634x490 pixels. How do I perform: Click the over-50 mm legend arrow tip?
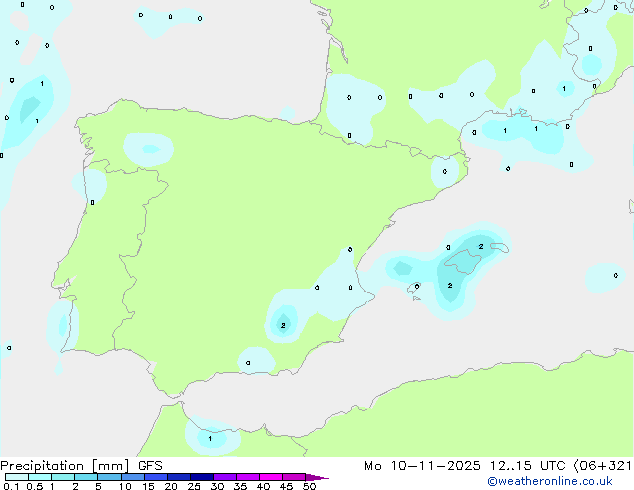pos(317,477)
